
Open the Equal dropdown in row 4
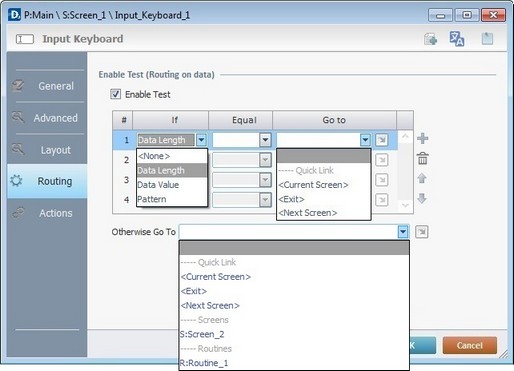click(265, 200)
